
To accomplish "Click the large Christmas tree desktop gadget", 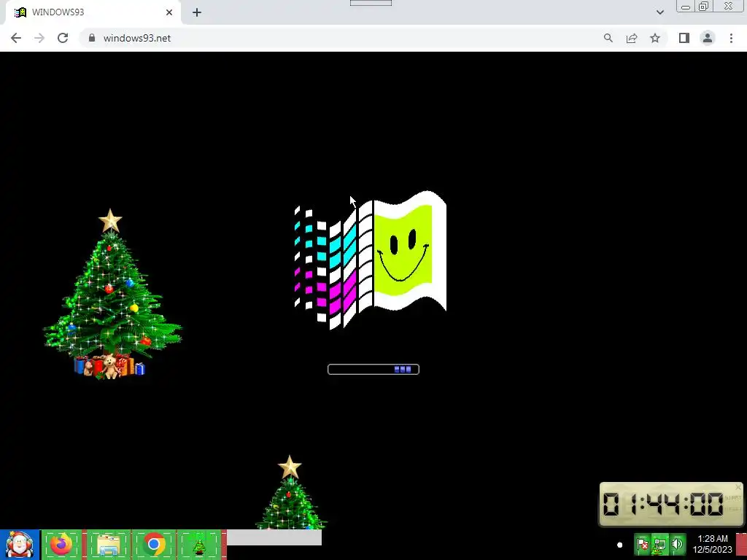I will click(112, 295).
